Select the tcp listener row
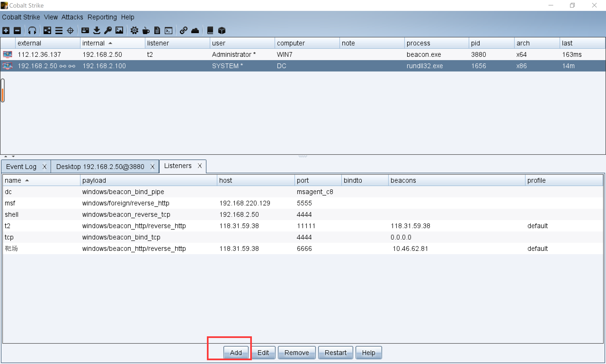Viewport: 606px width, 364px height. (x=303, y=237)
